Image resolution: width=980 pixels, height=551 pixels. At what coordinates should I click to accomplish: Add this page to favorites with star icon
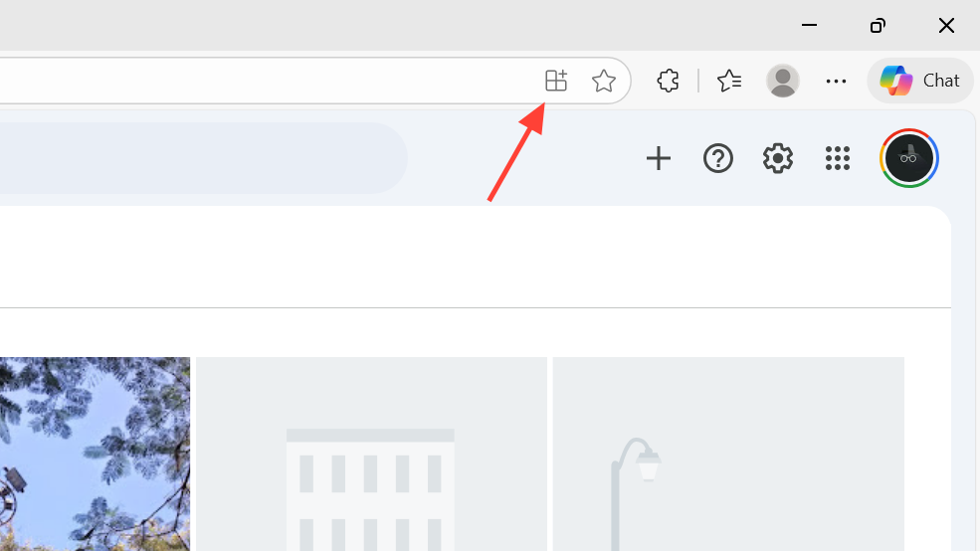pyautogui.click(x=603, y=81)
